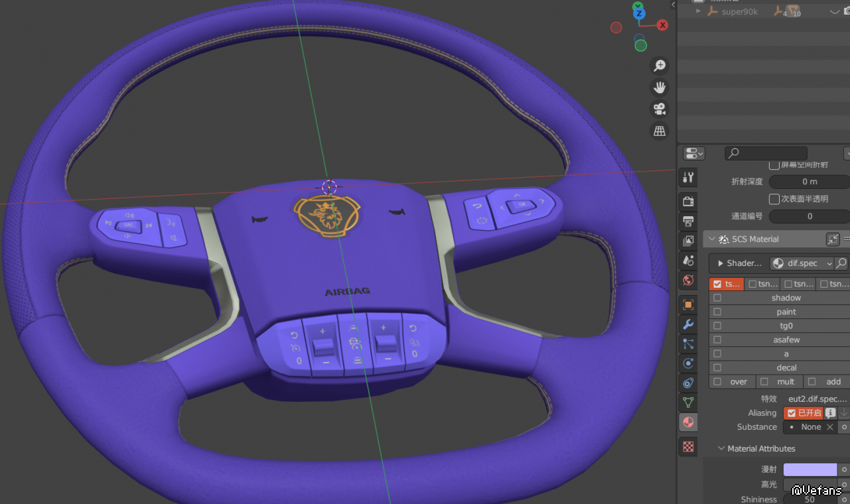
Task: Enable the decal flavor checkbox
Action: coord(717,367)
